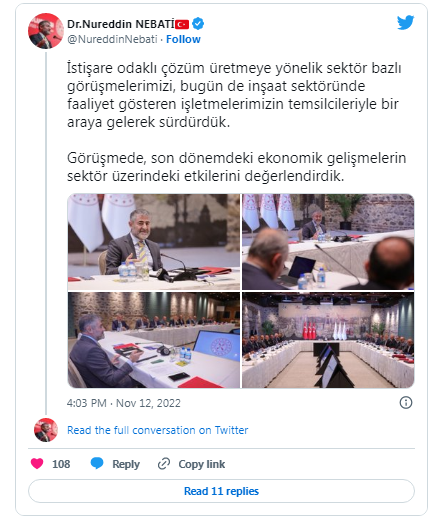Screen dimensions: 434x522
Task: Open Nureddin Nebati's profile avatar at top
Action: coord(46,31)
